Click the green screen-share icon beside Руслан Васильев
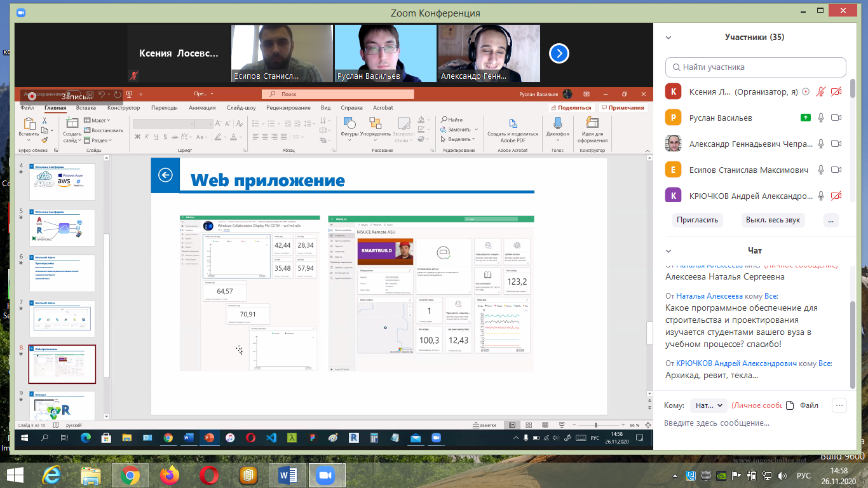 click(806, 118)
